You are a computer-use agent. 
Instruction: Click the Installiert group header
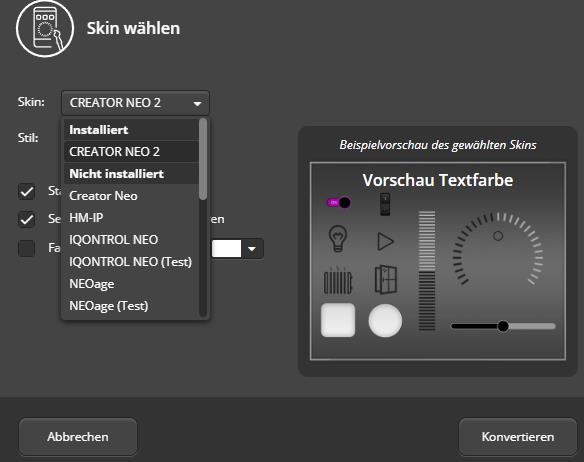(x=131, y=130)
